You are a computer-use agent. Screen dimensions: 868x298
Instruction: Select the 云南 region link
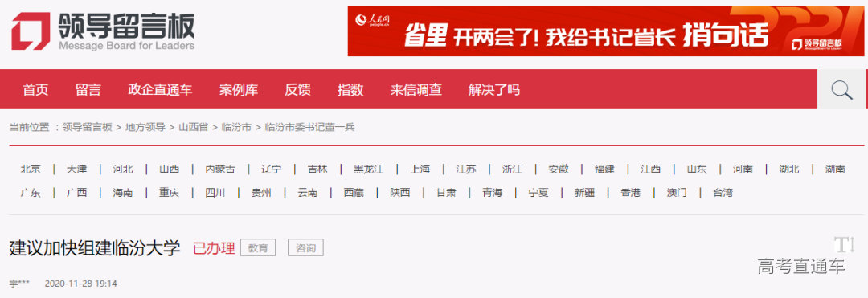pyautogui.click(x=308, y=193)
